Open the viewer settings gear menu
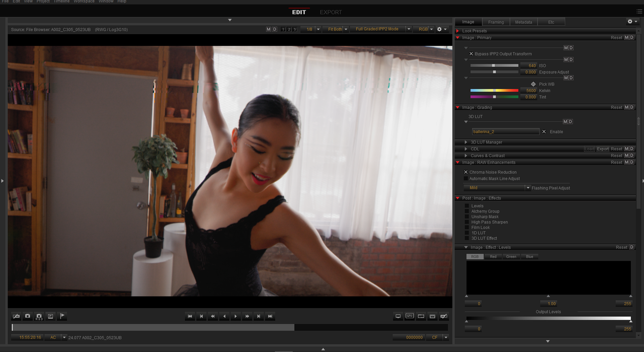The width and height of the screenshot is (644, 352). point(441,29)
